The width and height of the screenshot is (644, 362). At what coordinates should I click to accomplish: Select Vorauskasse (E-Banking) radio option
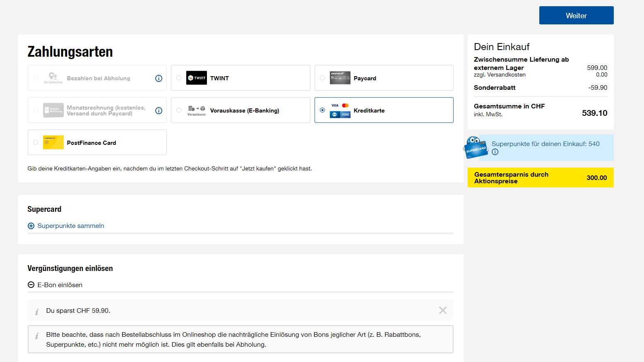[179, 110]
